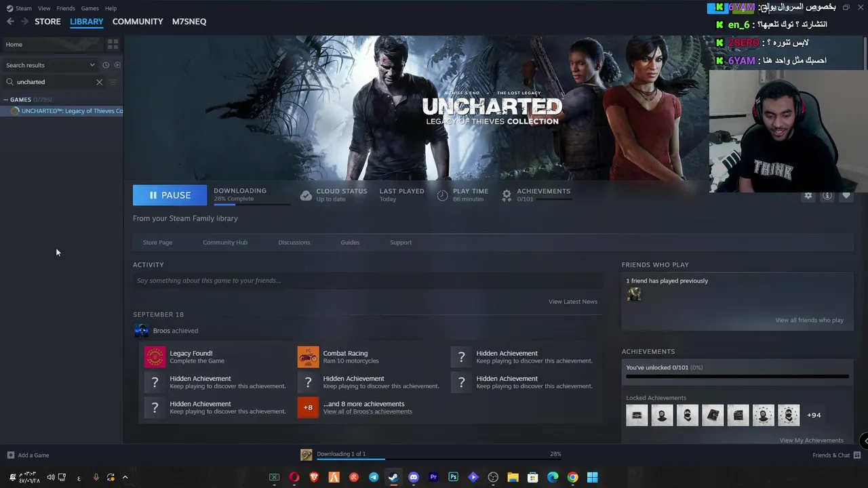This screenshot has height=488, width=868.
Task: Add game to favorites heart icon
Action: [x=846, y=195]
